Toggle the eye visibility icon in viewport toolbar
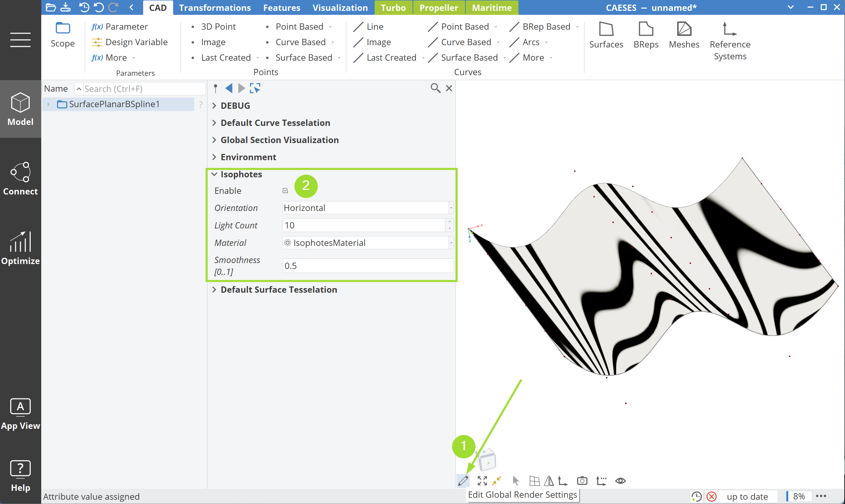 pos(620,481)
